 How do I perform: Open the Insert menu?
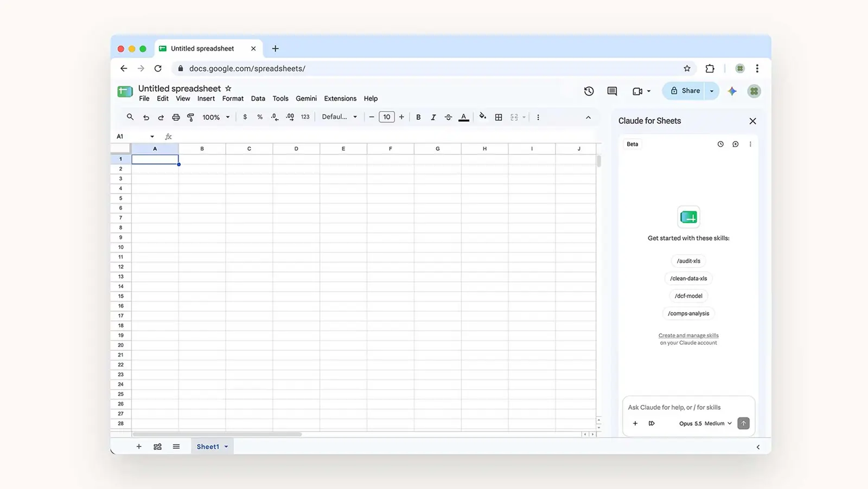pos(206,99)
